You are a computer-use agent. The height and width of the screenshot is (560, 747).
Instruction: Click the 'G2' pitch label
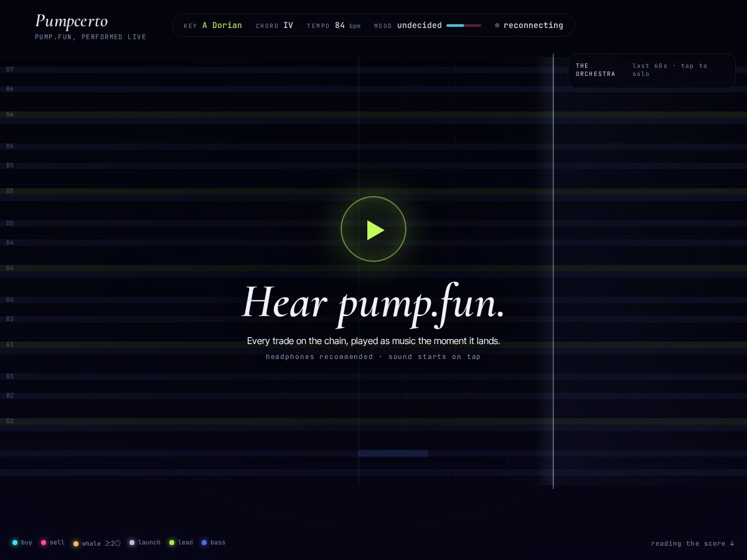[x=10, y=421]
